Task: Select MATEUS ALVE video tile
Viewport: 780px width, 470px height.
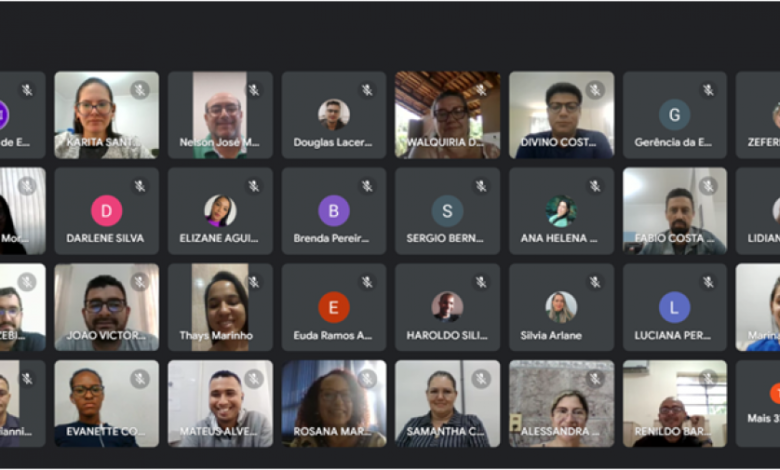Action: (220, 403)
